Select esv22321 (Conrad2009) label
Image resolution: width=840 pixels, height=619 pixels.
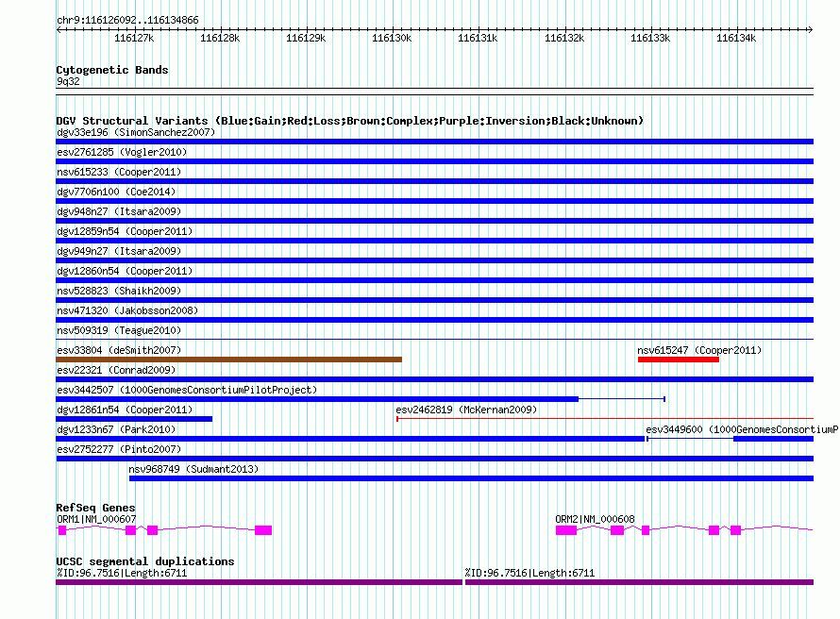pyautogui.click(x=116, y=370)
